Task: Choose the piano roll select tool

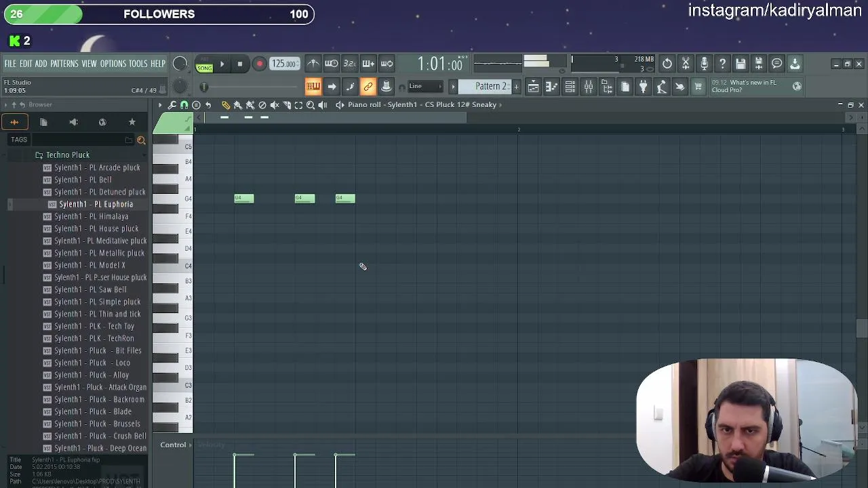Action: pyautogui.click(x=298, y=105)
